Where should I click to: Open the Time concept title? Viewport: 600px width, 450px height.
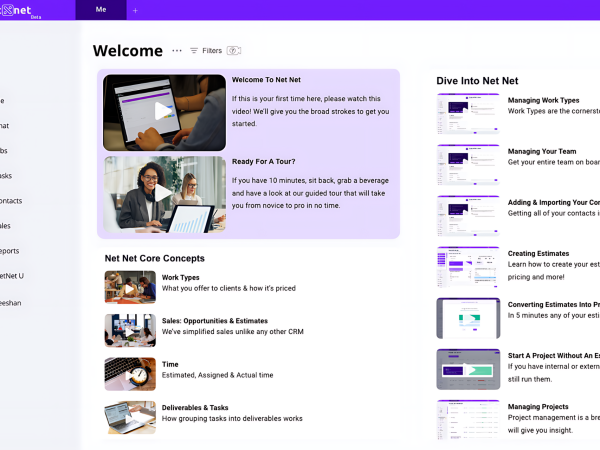tap(170, 364)
